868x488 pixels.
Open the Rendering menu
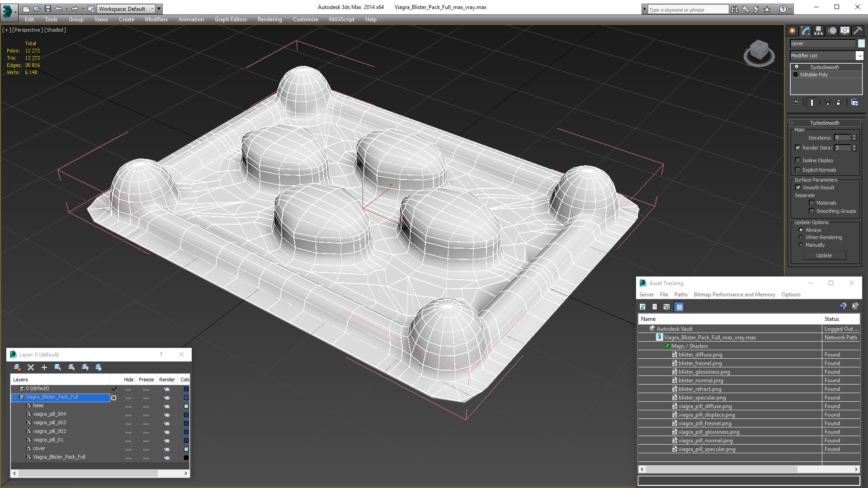(x=269, y=19)
